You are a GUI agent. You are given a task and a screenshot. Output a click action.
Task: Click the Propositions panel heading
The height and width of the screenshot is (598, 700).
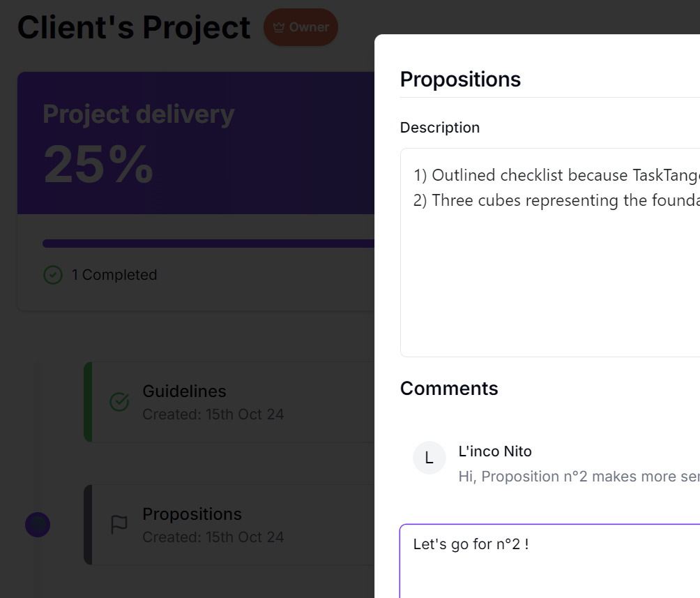tap(460, 80)
